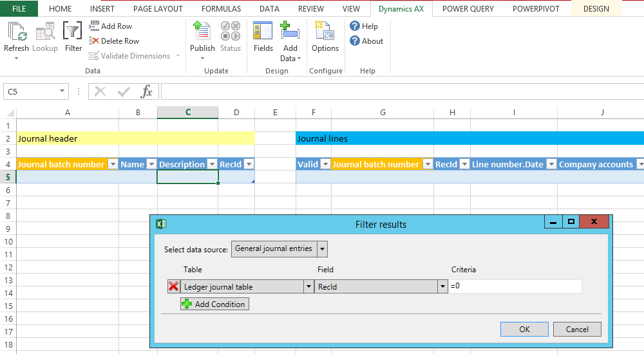Click the red X to remove the condition
This screenshot has width=644, height=354.
(x=173, y=286)
